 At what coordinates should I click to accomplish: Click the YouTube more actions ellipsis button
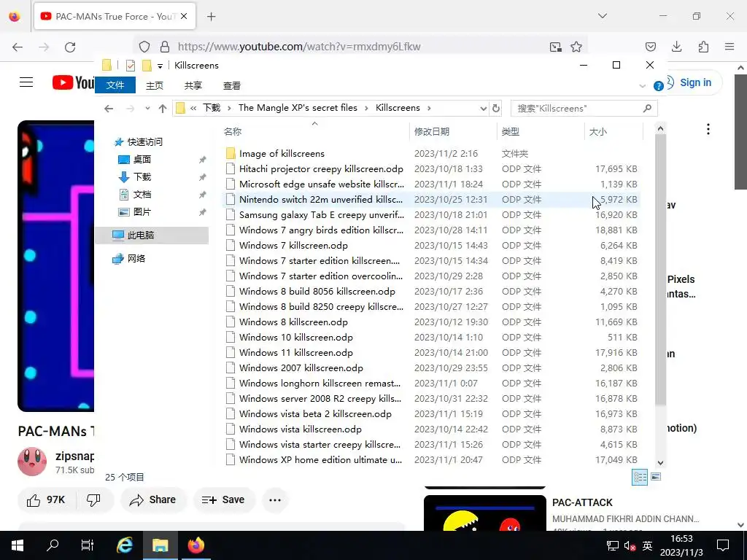(275, 500)
